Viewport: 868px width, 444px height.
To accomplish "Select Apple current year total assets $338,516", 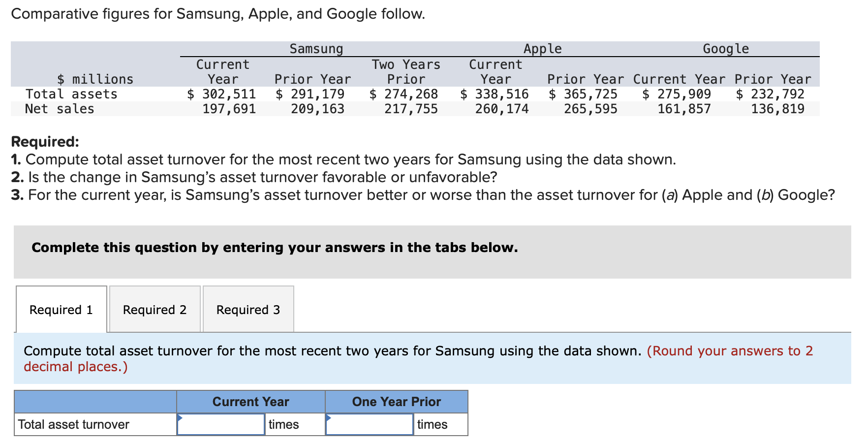I will 495,94.
